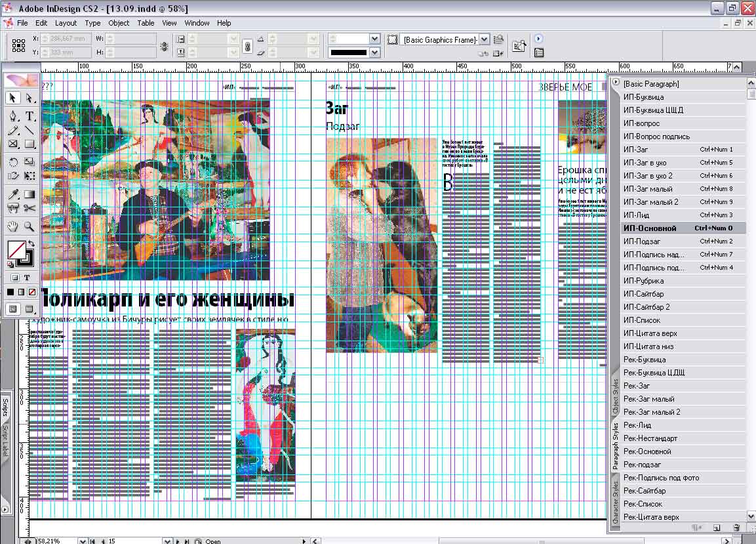Viewport: 756px width, 544px height.
Task: Toggle constrain proportions chain link
Action: coord(247,46)
